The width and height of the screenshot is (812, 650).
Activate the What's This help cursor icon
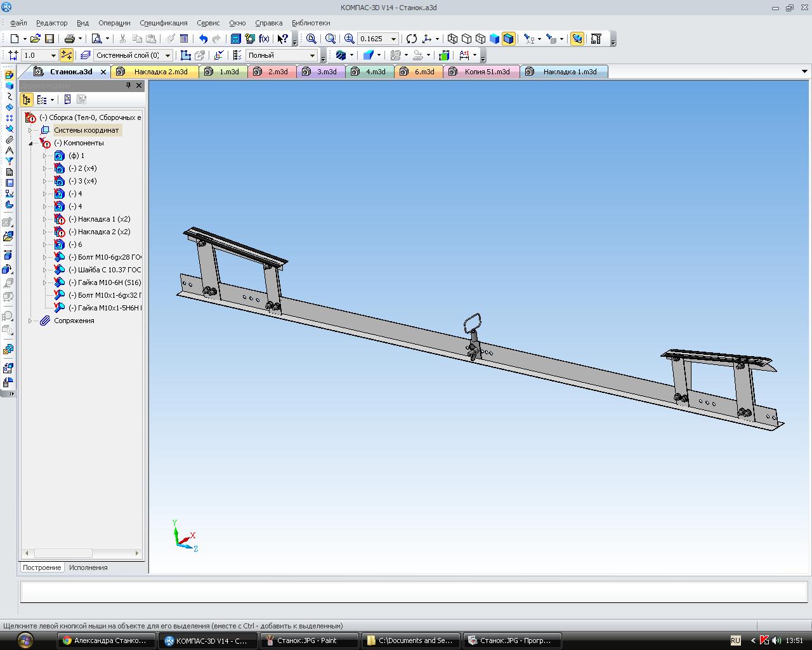[x=283, y=39]
